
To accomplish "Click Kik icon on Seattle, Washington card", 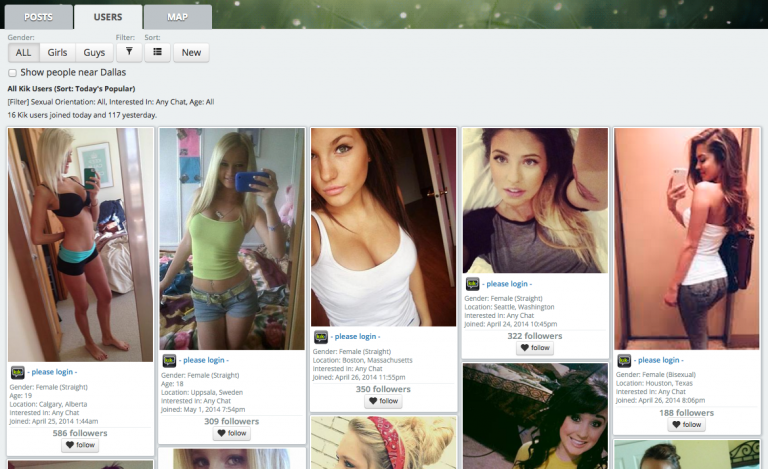I will (x=472, y=284).
